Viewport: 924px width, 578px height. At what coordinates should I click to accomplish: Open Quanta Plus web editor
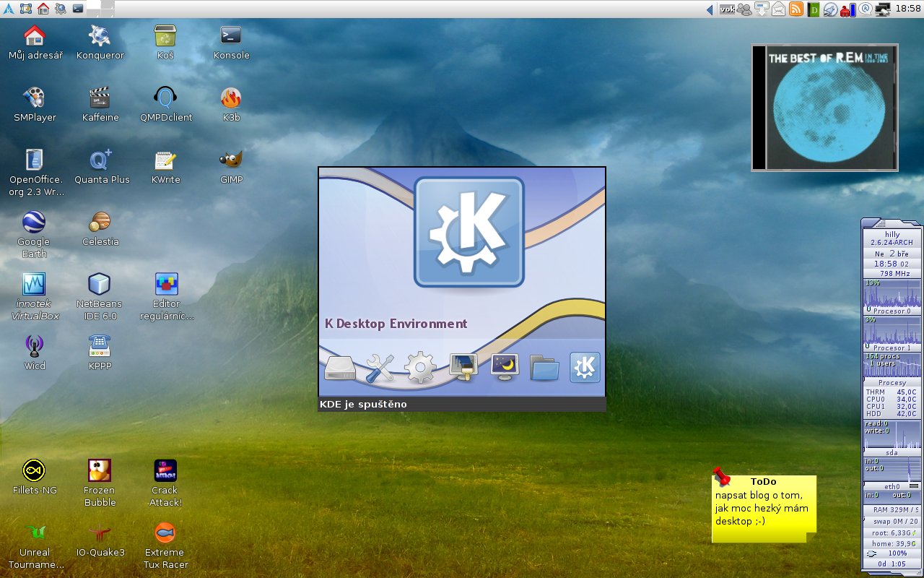[x=101, y=166]
